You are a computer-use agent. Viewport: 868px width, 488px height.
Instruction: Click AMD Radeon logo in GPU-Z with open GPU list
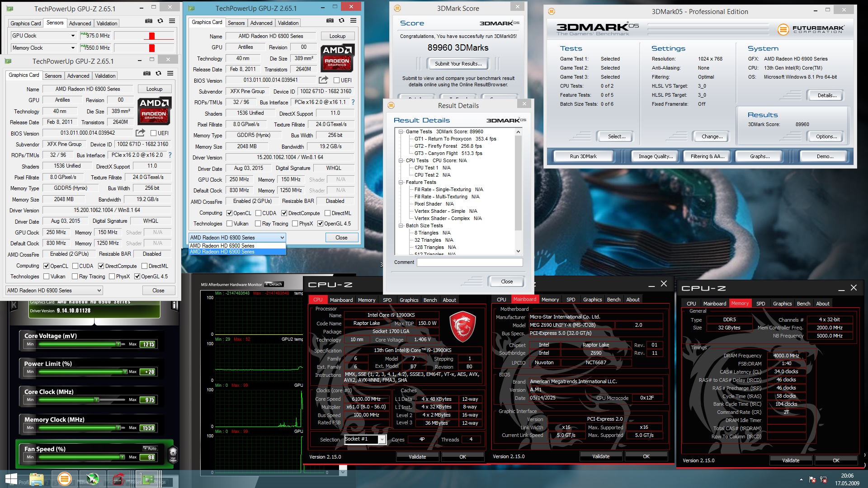coord(337,57)
